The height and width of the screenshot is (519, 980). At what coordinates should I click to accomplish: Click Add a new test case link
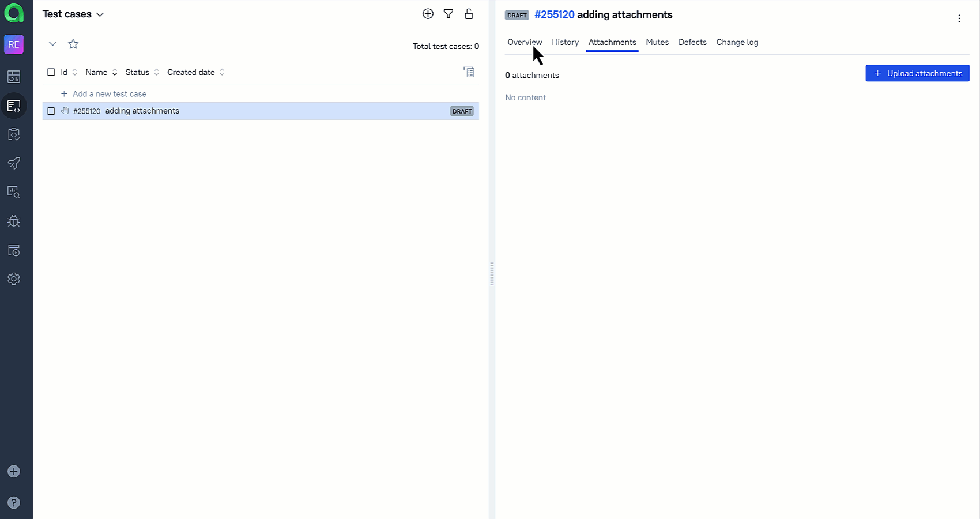109,93
